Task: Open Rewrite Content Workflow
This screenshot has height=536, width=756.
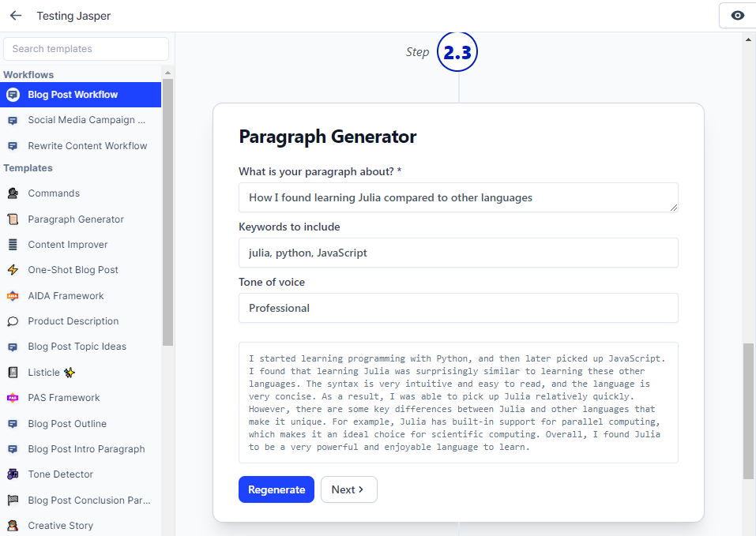Action: pyautogui.click(x=81, y=146)
